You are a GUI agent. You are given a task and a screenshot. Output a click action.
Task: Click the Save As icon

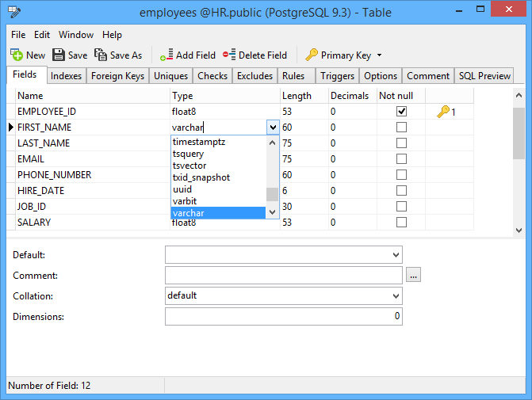click(x=101, y=55)
